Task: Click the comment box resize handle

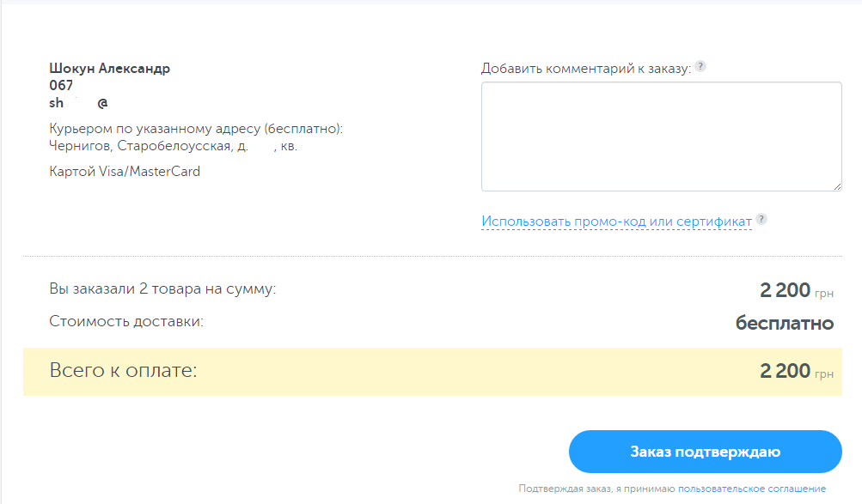Action: click(x=837, y=186)
